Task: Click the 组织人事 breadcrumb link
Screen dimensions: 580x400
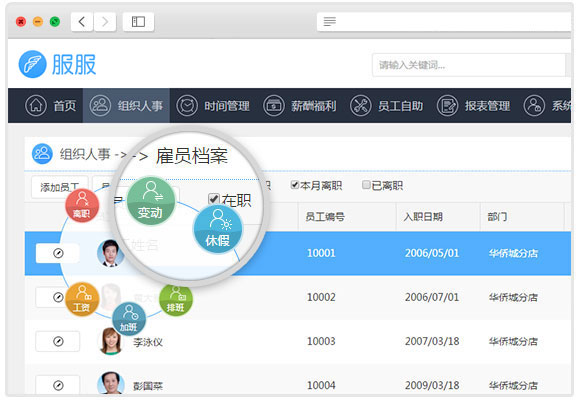Action: (x=85, y=154)
